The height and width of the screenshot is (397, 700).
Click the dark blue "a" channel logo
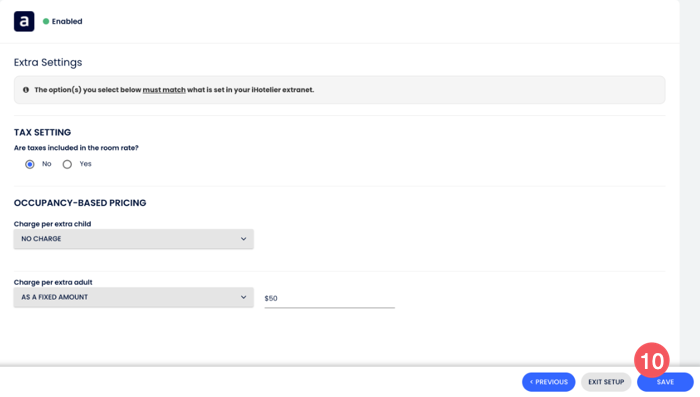24,21
